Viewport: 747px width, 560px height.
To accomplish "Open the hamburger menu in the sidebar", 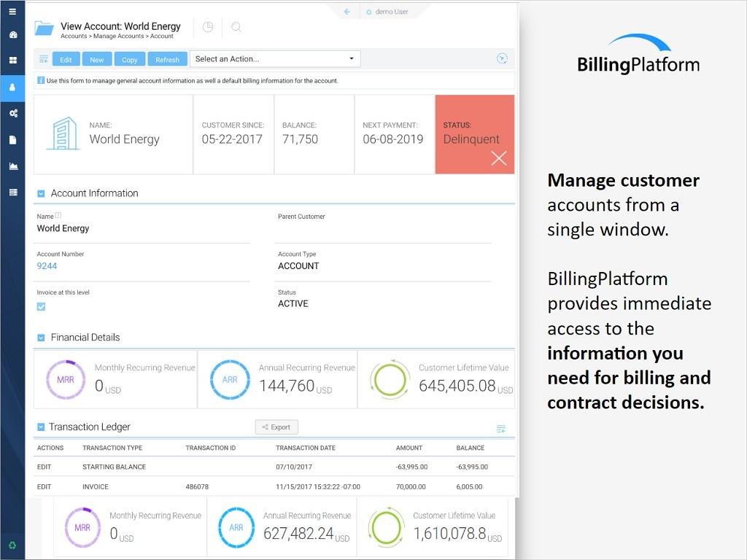I will click(13, 11).
